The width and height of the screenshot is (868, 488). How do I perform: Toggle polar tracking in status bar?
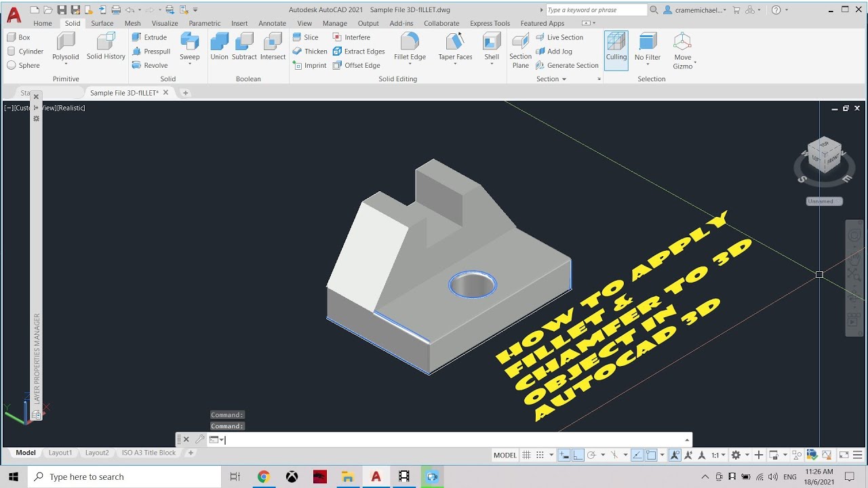point(591,455)
